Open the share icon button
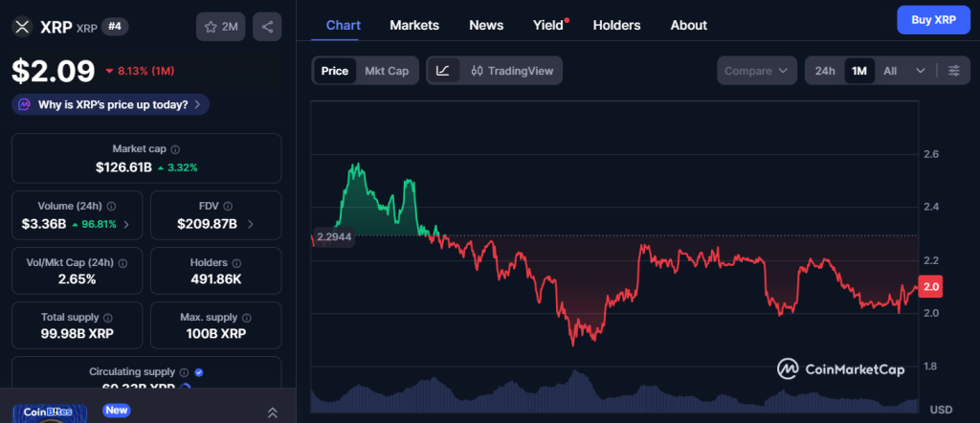The image size is (980, 423). click(268, 27)
